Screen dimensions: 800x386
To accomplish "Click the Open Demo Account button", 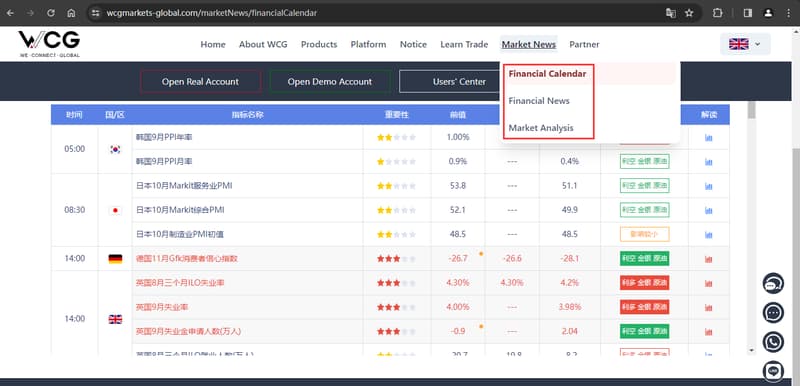I will [330, 82].
